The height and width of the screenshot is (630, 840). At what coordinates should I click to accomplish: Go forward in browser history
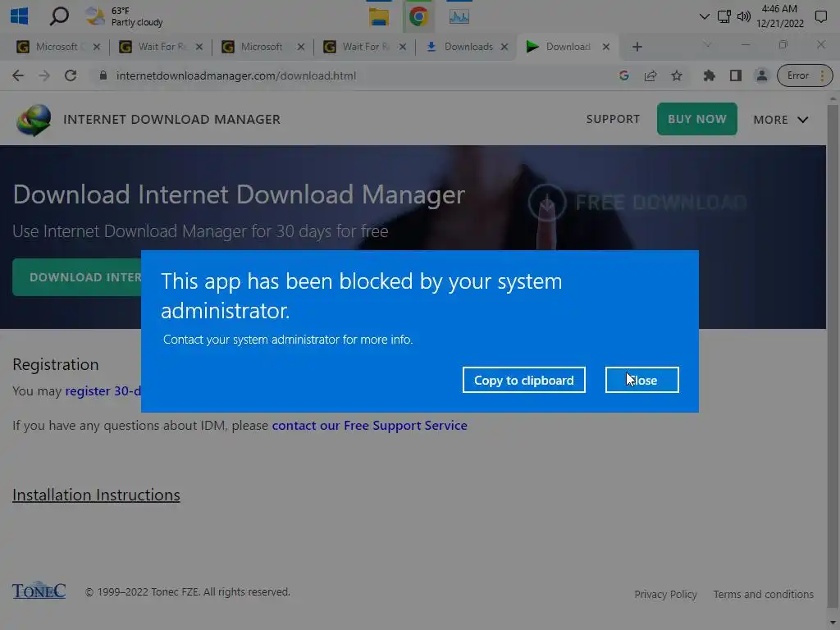click(44, 75)
